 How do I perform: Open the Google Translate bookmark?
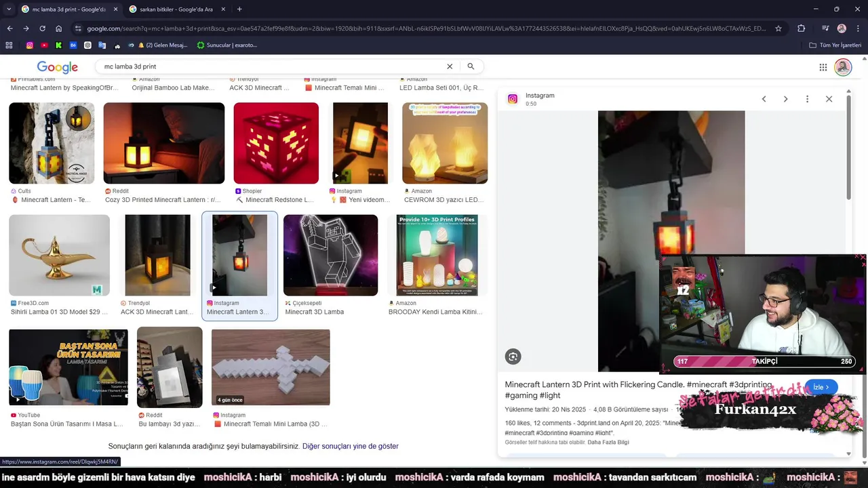(x=102, y=45)
